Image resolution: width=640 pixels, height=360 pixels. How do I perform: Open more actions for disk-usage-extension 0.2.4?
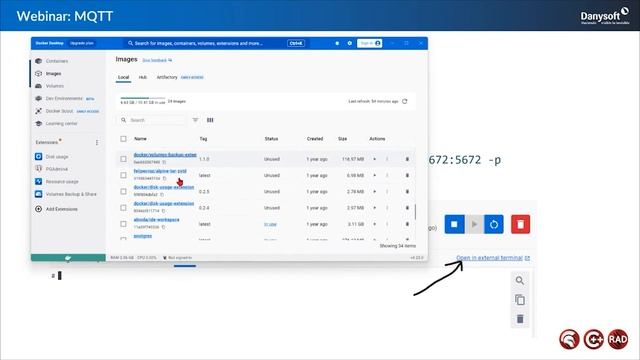click(387, 208)
